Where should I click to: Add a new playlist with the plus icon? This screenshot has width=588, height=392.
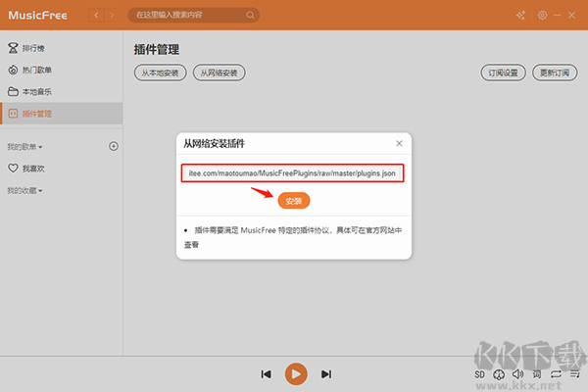coord(114,146)
